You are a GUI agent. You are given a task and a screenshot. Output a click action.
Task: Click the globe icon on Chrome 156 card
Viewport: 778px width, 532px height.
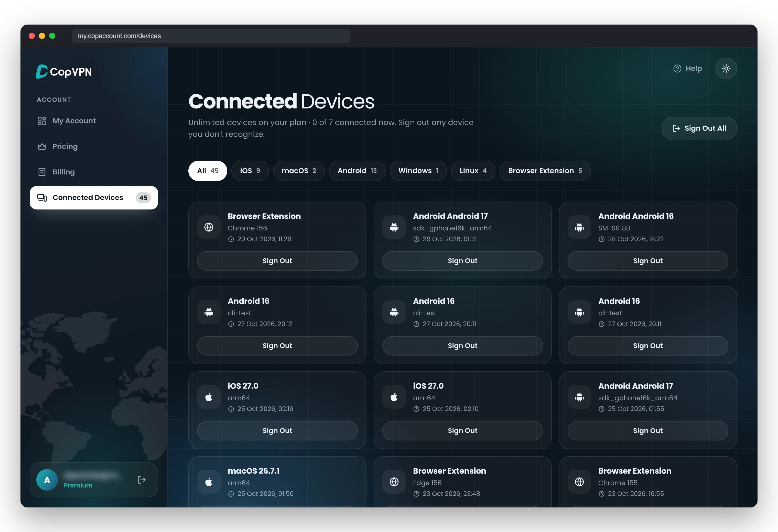coord(209,227)
